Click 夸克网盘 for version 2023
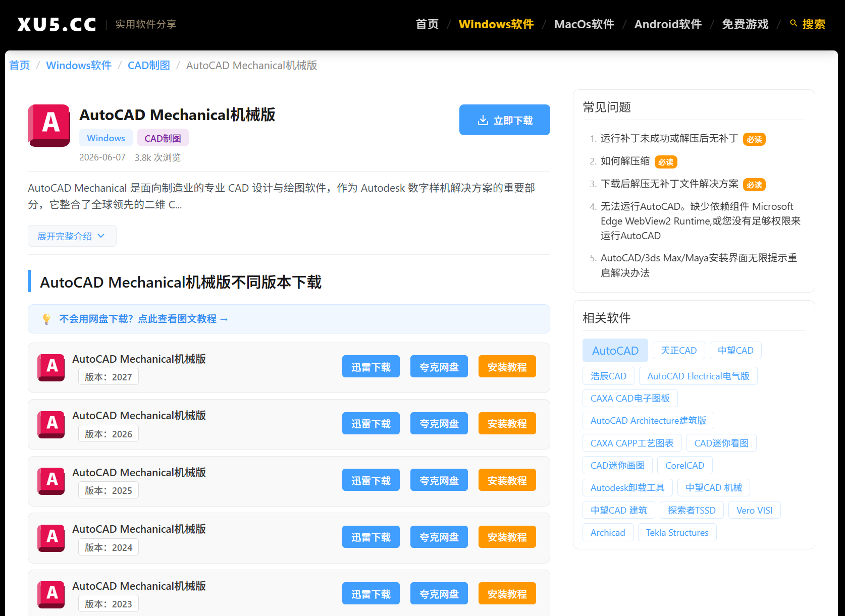Image resolution: width=845 pixels, height=616 pixels. (x=439, y=594)
